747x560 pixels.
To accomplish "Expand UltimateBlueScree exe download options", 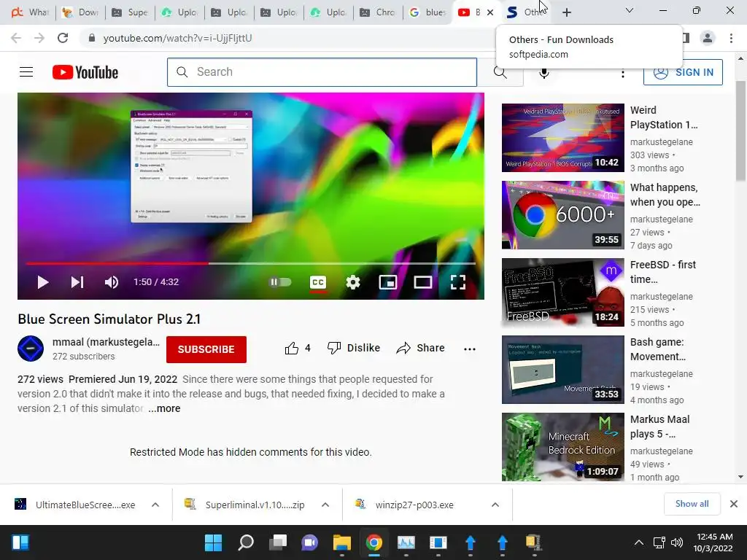I will 155,505.
